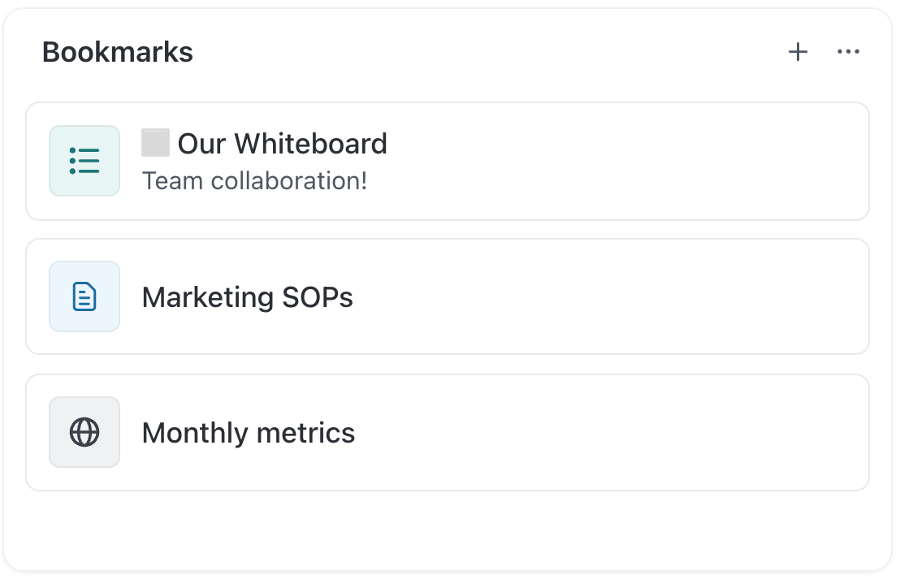Click blank right area of Marketing SOPs card
Screen dimensions: 900x588
point(650,296)
